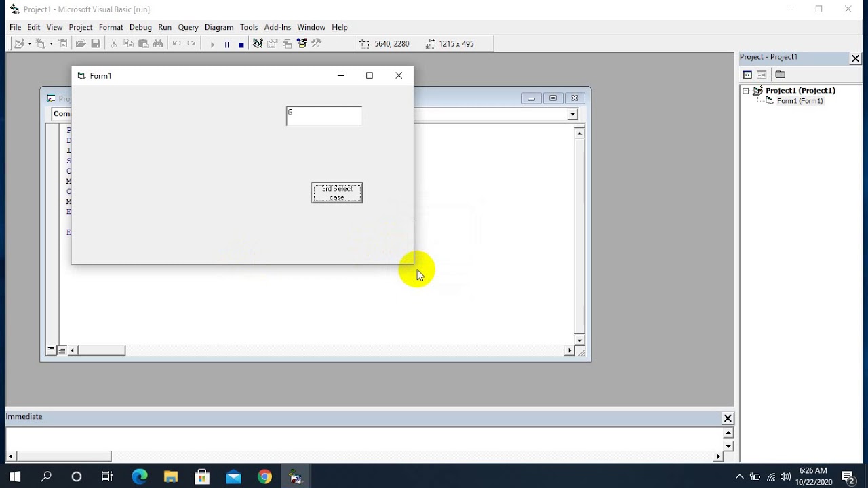Open the Tools menu

pyautogui.click(x=249, y=27)
